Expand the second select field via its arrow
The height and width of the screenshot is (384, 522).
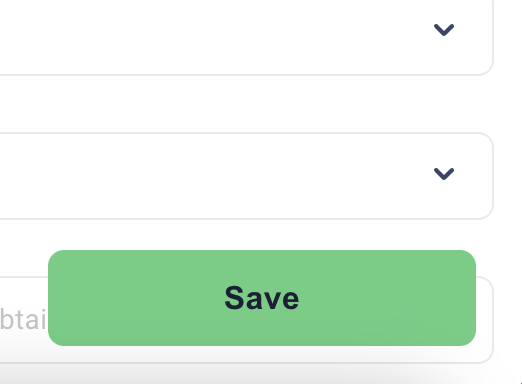444,174
